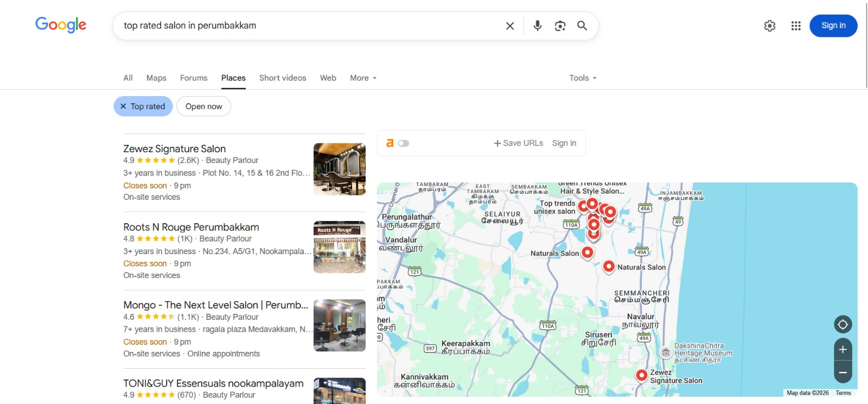Open search by image camera
The width and height of the screenshot is (868, 404).
pos(560,26)
